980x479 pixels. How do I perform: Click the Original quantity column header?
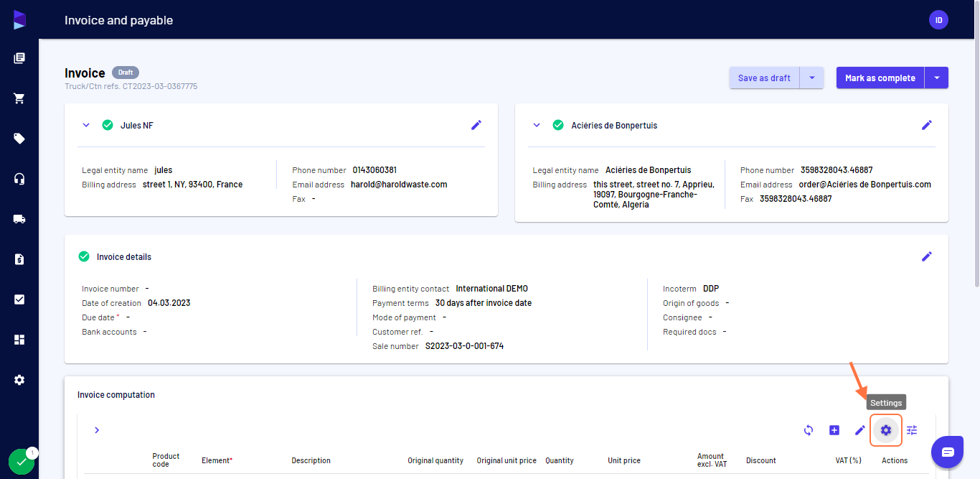click(435, 460)
